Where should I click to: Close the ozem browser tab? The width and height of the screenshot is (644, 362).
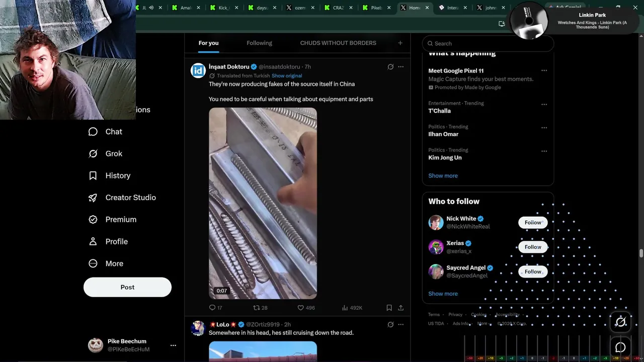point(313,8)
